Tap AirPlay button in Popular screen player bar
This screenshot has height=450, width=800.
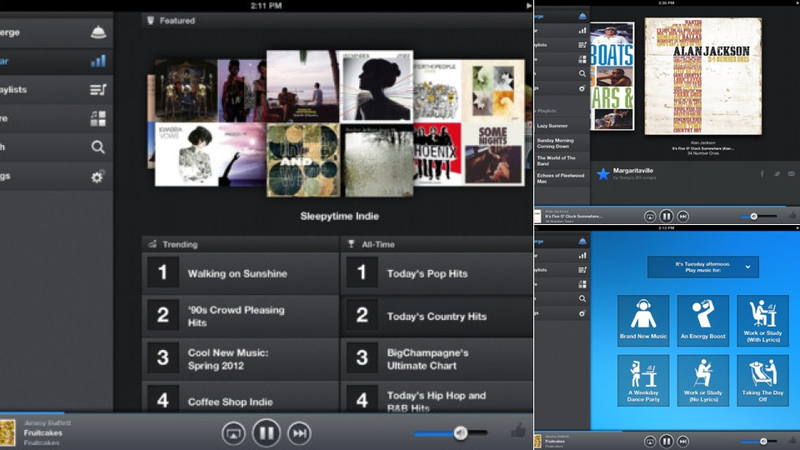233,433
